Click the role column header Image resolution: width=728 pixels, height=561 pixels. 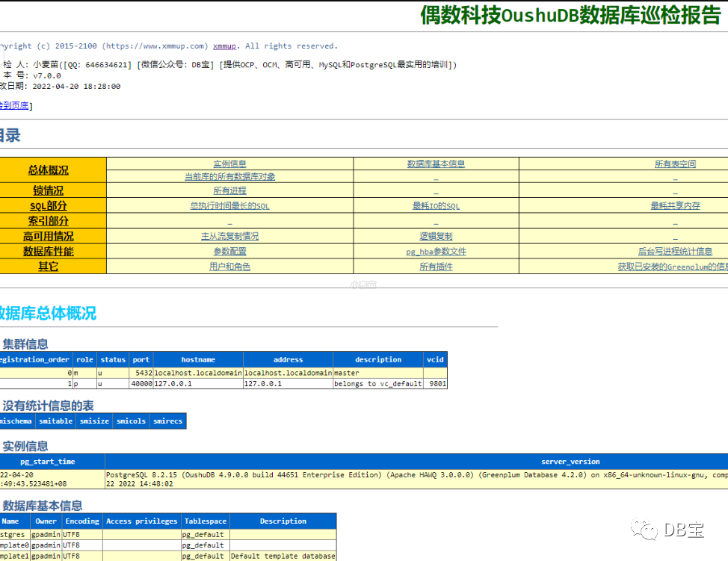point(84,359)
